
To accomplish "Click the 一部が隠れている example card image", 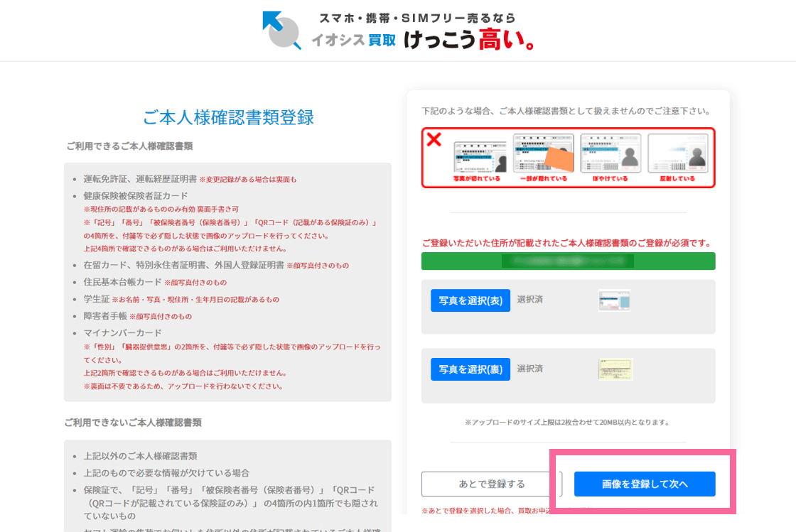I will [543, 154].
